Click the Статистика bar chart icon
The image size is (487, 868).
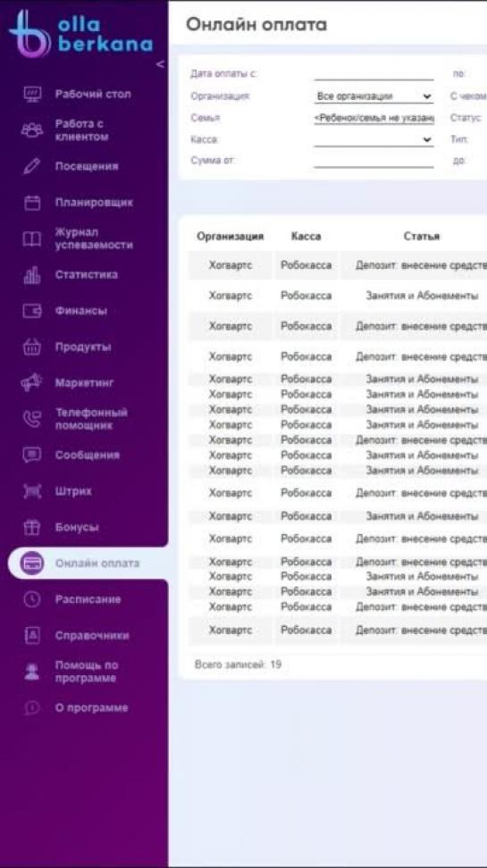pyautogui.click(x=29, y=275)
